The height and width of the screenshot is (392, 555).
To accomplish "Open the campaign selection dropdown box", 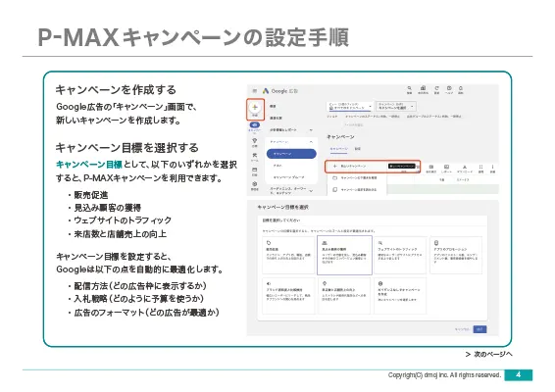I will 396,106.
